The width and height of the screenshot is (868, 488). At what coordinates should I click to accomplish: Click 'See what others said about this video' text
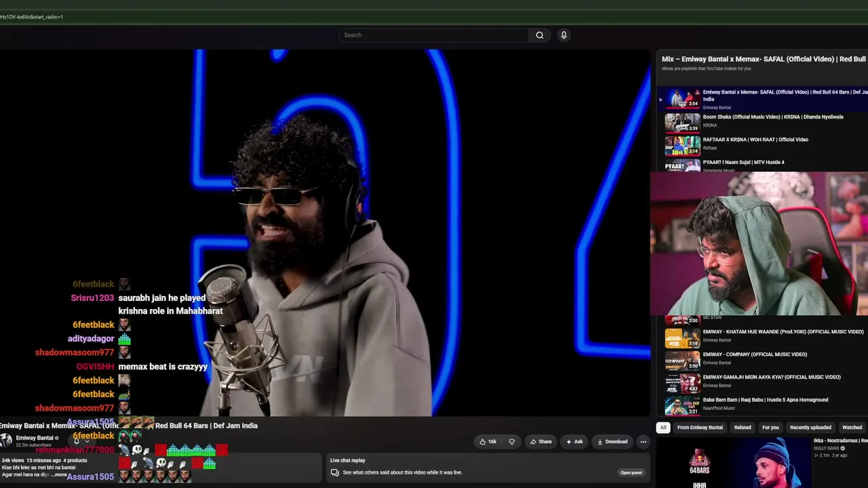[x=403, y=472]
